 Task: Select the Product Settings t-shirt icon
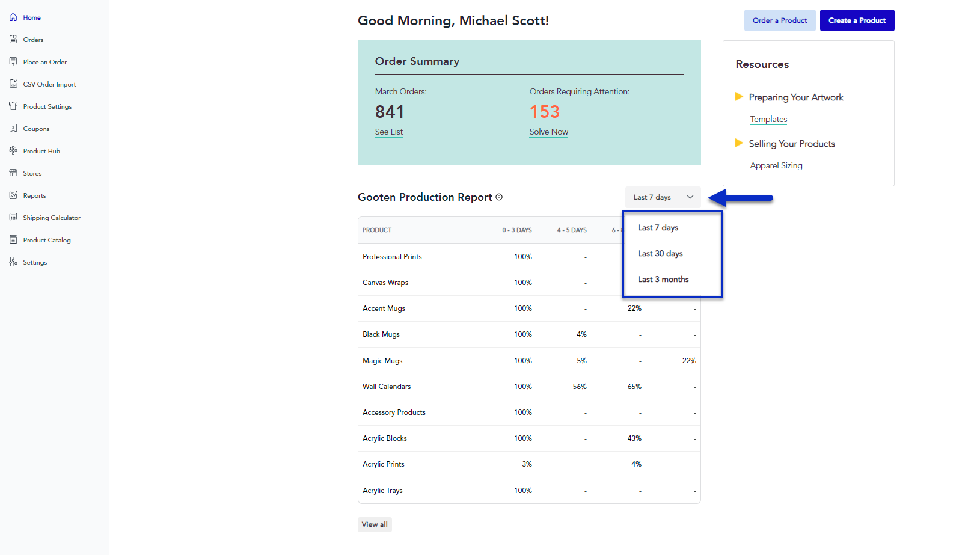point(13,106)
